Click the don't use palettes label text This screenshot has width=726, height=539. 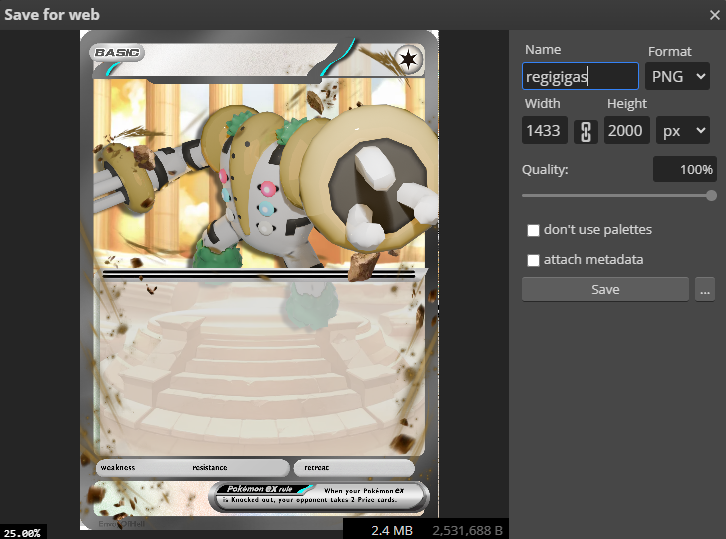coord(598,230)
